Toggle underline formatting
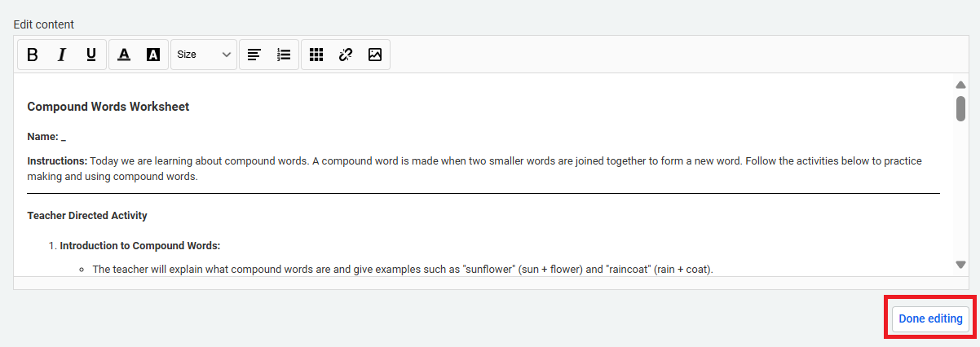Viewport: 980px width, 347px height. tap(91, 55)
